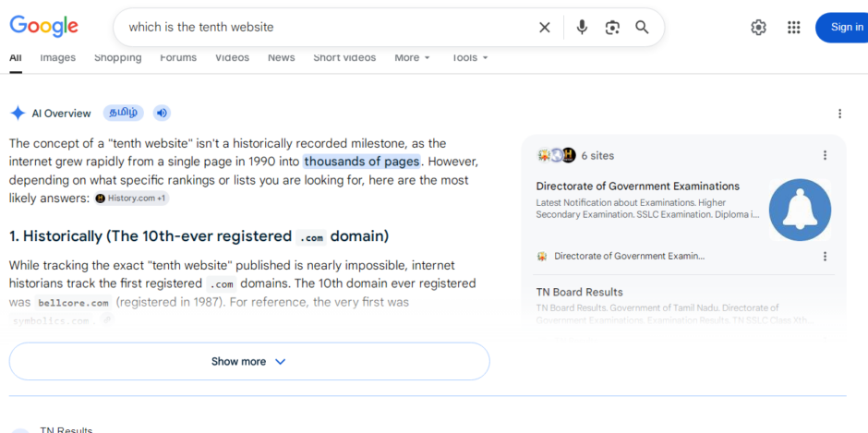Open the 6 sites panel options menu

(x=825, y=156)
